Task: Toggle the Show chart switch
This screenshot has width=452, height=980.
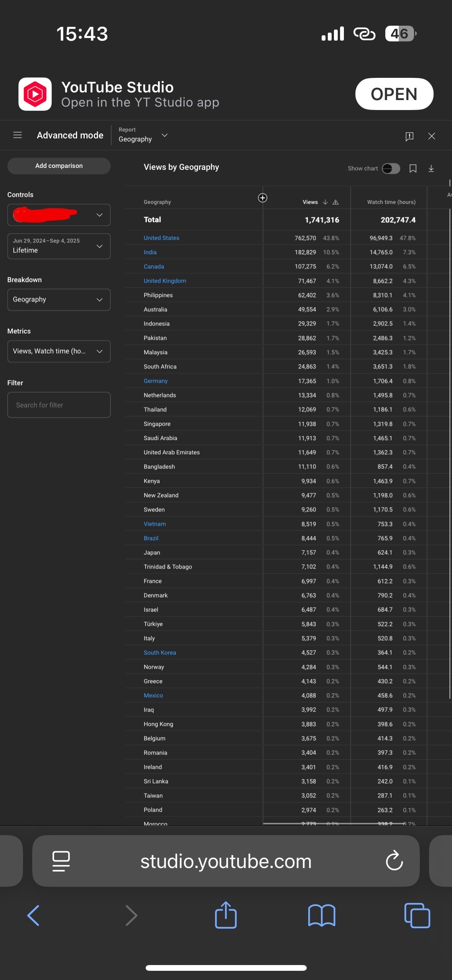Action: click(x=391, y=169)
